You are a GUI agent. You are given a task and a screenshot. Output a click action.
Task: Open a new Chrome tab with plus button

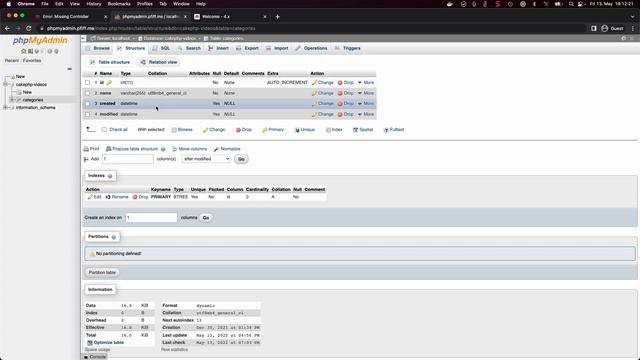coord(278,16)
